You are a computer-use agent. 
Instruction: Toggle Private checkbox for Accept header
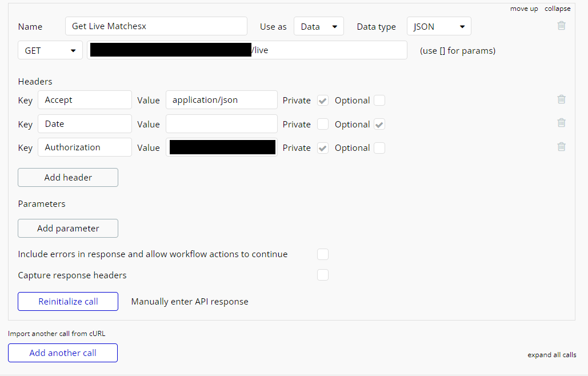click(323, 101)
